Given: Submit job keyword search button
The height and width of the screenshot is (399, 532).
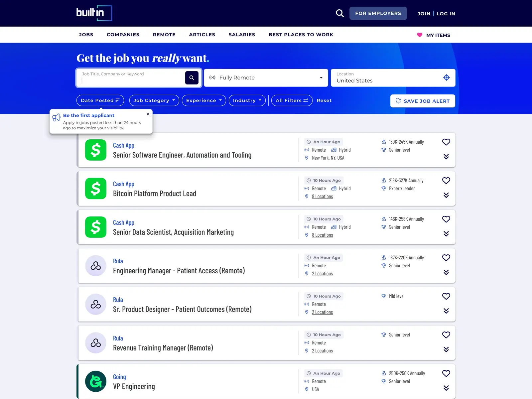Looking at the screenshot, I should click(192, 78).
